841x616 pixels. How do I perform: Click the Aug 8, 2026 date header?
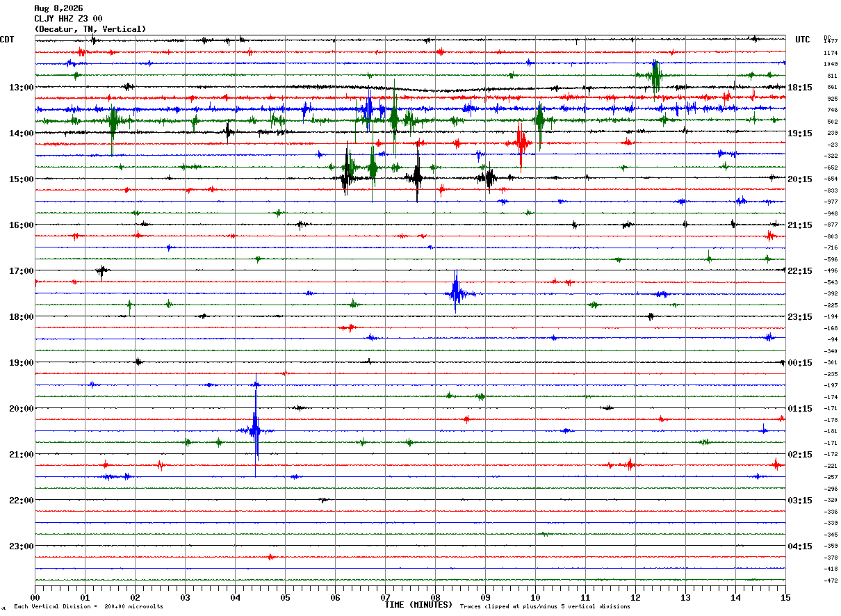(x=58, y=8)
